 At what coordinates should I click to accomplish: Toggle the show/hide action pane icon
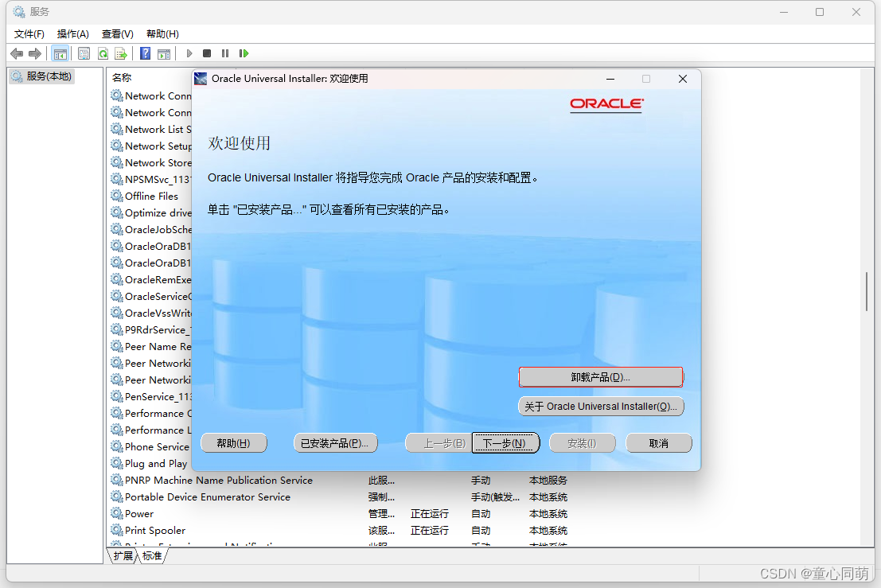[x=164, y=53]
